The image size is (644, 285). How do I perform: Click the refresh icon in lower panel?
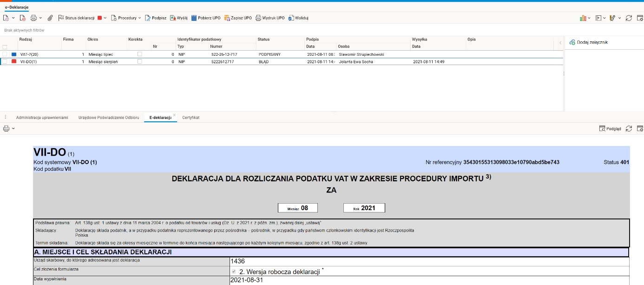tap(629, 129)
